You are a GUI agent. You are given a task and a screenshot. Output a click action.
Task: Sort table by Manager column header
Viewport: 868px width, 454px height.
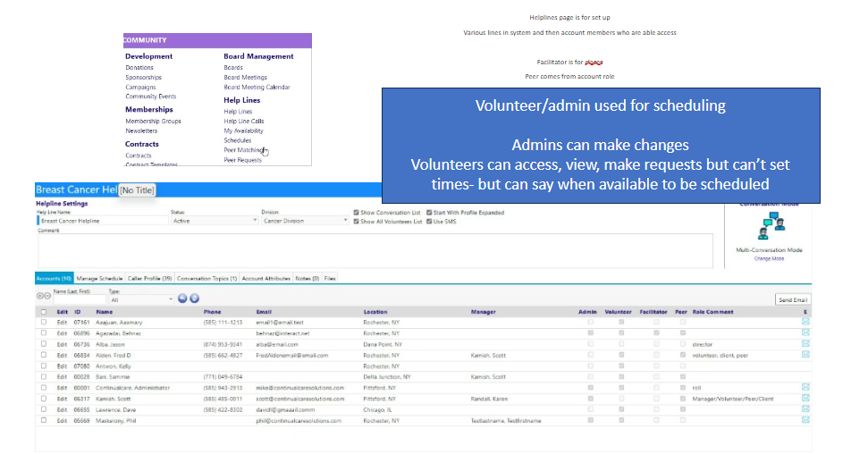[x=484, y=312]
